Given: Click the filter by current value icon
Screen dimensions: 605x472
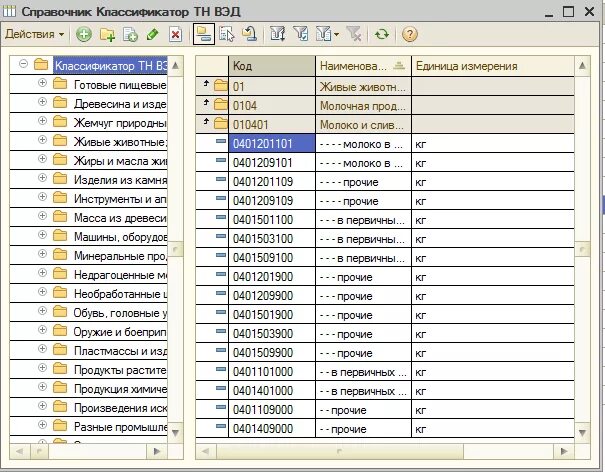Looking at the screenshot, I should [x=301, y=34].
